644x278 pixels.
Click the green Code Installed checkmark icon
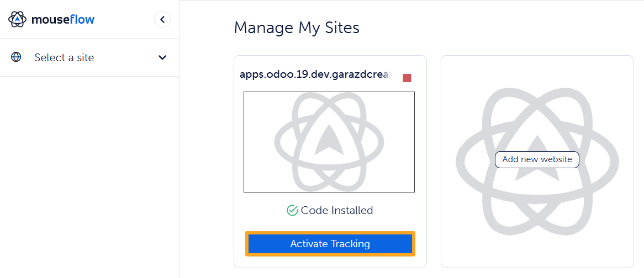(292, 210)
